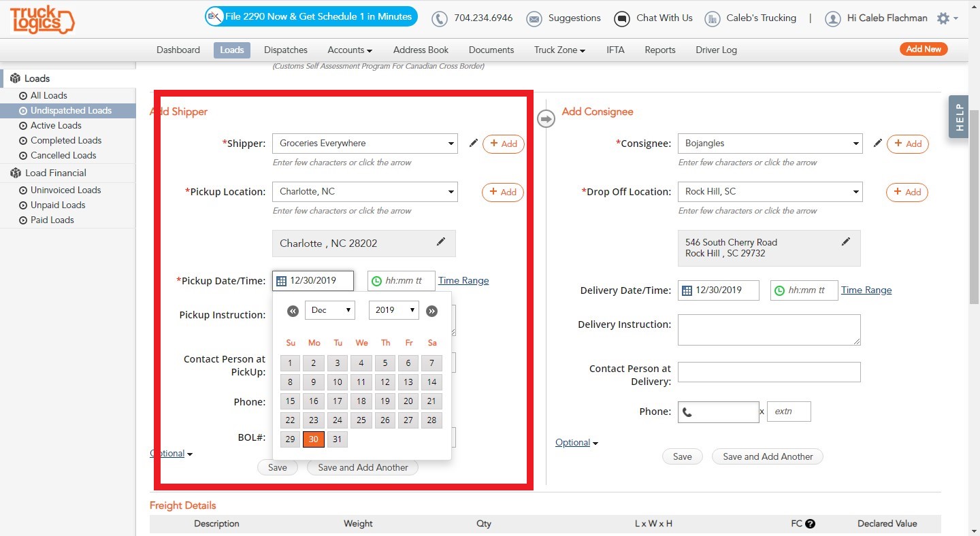Open the Drop Off Location dropdown
Image resolution: width=980 pixels, height=536 pixels.
pyautogui.click(x=855, y=192)
